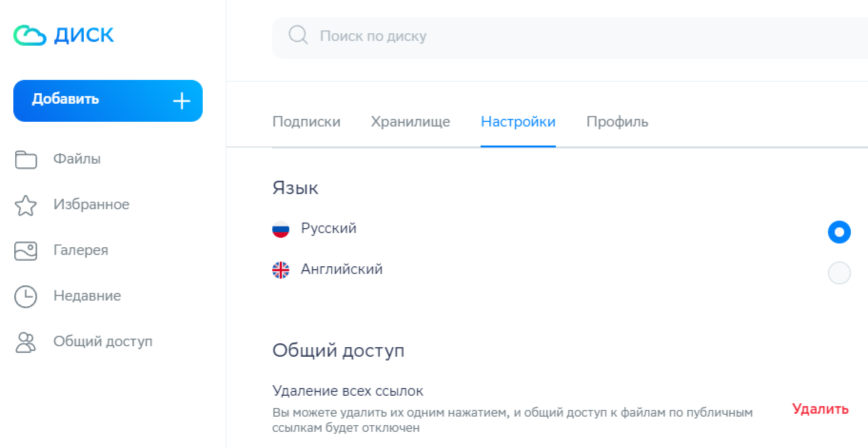Click the Галерея picture icon
Screen dimensions: 868x448
pyautogui.click(x=26, y=251)
